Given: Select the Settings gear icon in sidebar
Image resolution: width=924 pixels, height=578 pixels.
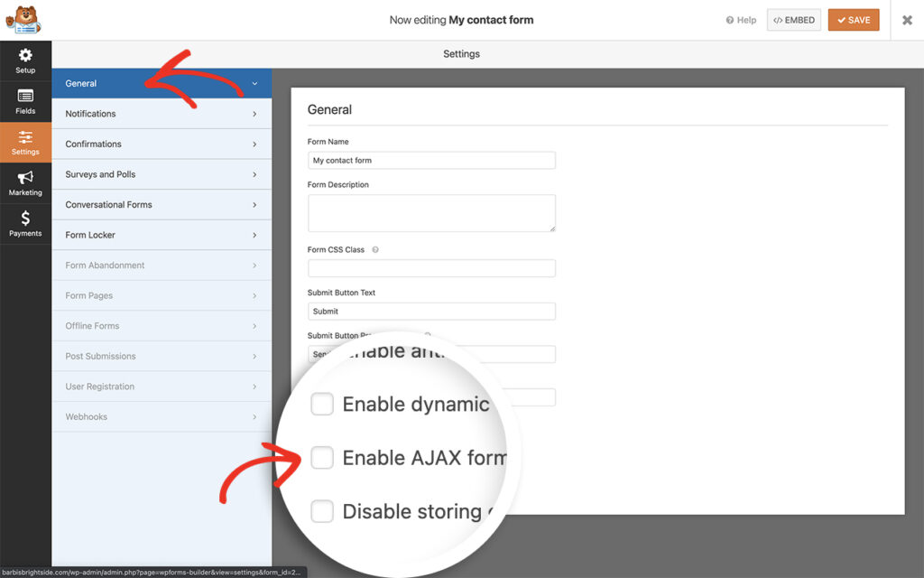Looking at the screenshot, I should pos(24,142).
